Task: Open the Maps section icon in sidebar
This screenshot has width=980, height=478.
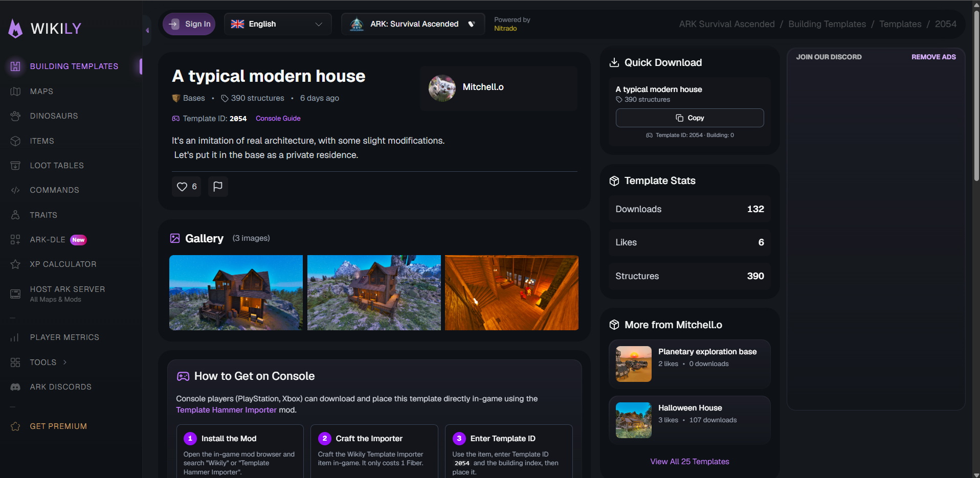Action: click(15, 91)
